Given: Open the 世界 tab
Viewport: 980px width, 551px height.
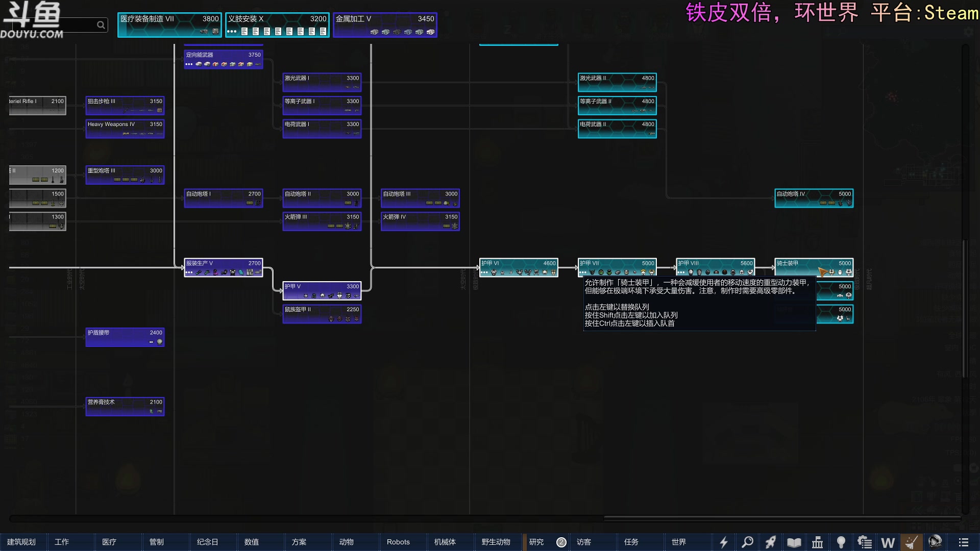Looking at the screenshot, I should coord(688,542).
